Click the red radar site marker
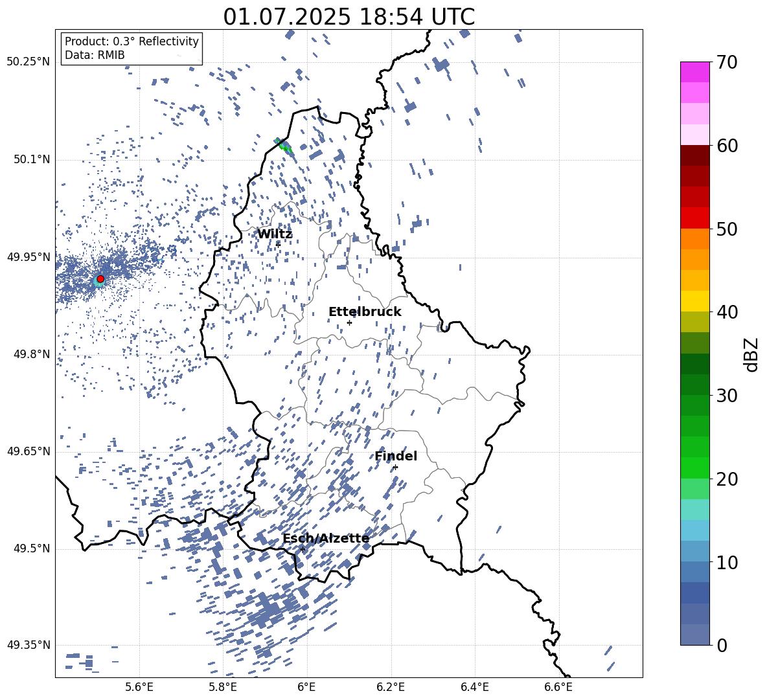The height and width of the screenshot is (700, 767). tap(100, 278)
